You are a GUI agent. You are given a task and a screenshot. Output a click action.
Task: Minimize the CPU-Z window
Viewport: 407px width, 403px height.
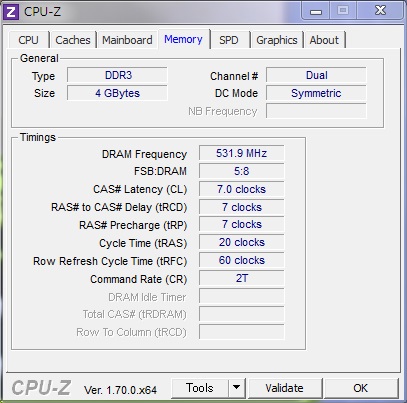click(x=316, y=12)
